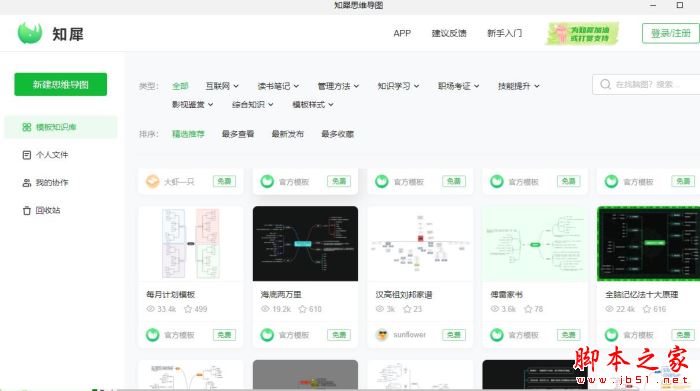Click the 登录/注册 button
Screen dimensions: 700x391
point(671,33)
